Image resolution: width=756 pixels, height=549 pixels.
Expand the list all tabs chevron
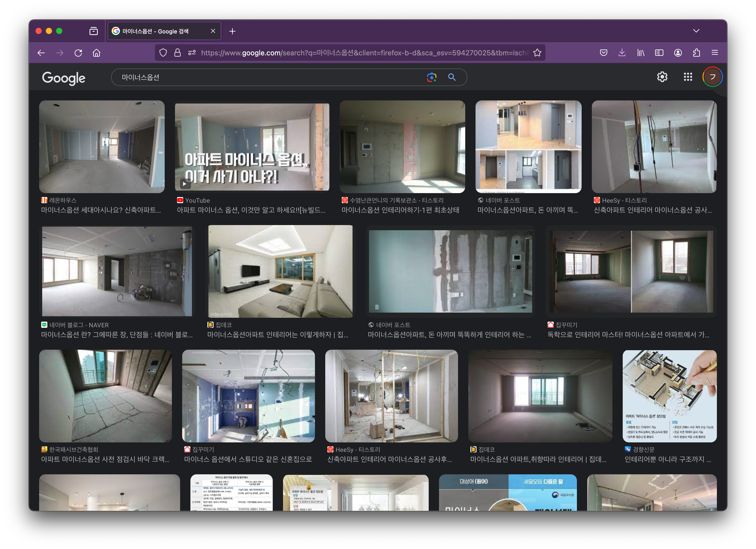point(696,31)
